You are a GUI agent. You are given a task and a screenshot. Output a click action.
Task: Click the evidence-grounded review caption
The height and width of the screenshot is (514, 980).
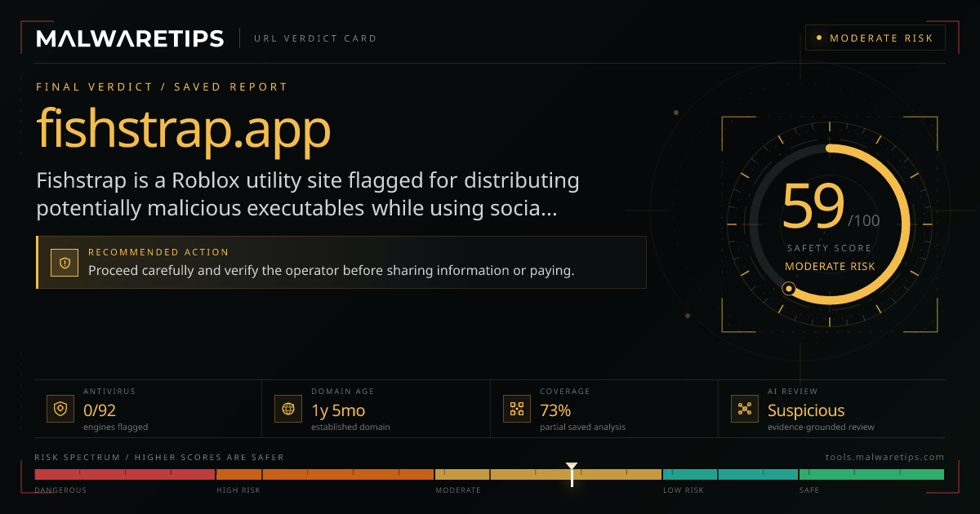[x=821, y=427]
